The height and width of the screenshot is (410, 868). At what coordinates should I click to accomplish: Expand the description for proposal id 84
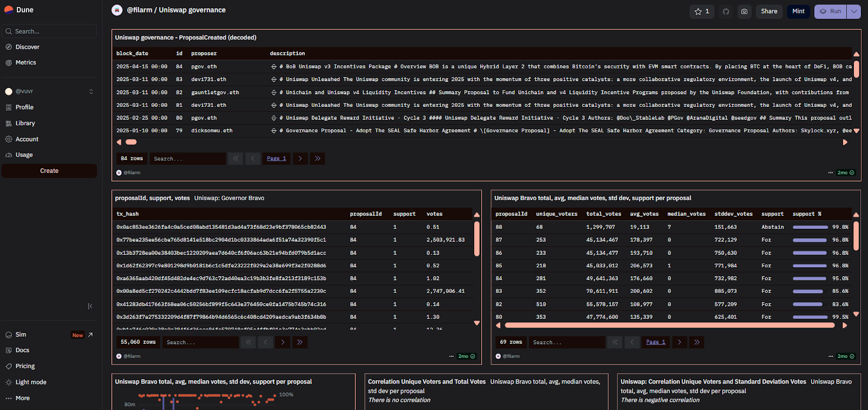pos(274,67)
